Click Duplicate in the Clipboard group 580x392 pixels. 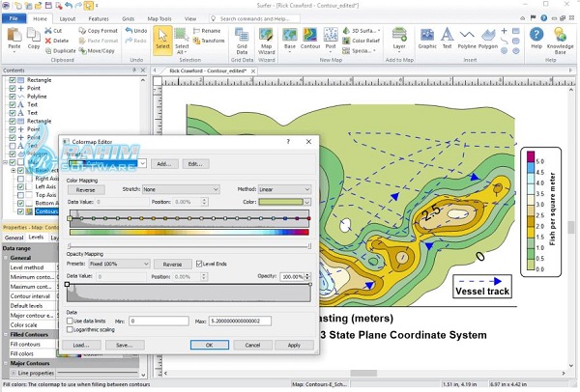60,50
